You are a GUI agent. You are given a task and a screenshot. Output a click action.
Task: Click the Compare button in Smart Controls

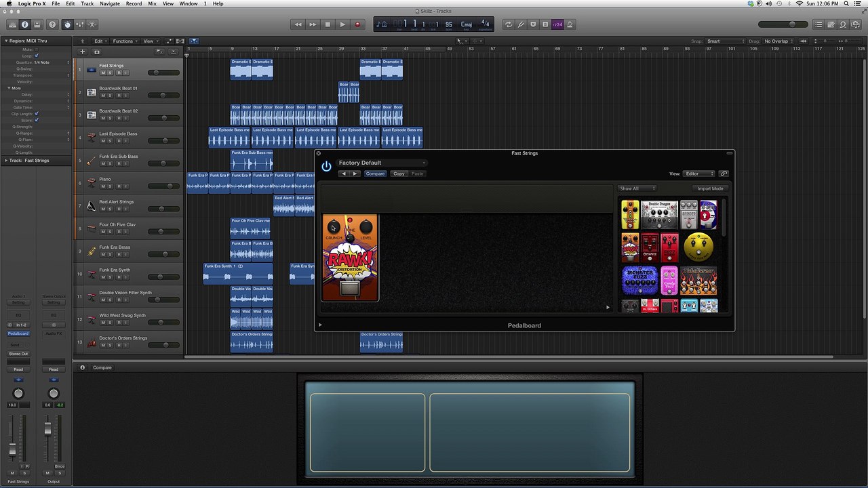click(x=102, y=367)
